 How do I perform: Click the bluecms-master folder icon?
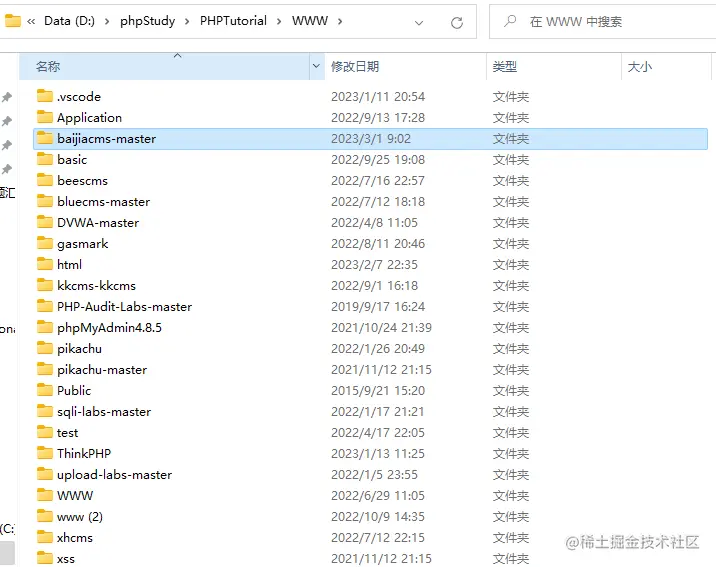(45, 201)
